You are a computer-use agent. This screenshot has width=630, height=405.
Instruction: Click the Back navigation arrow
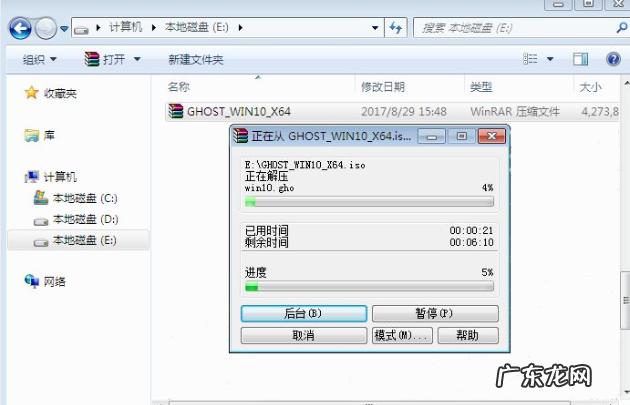(20, 28)
